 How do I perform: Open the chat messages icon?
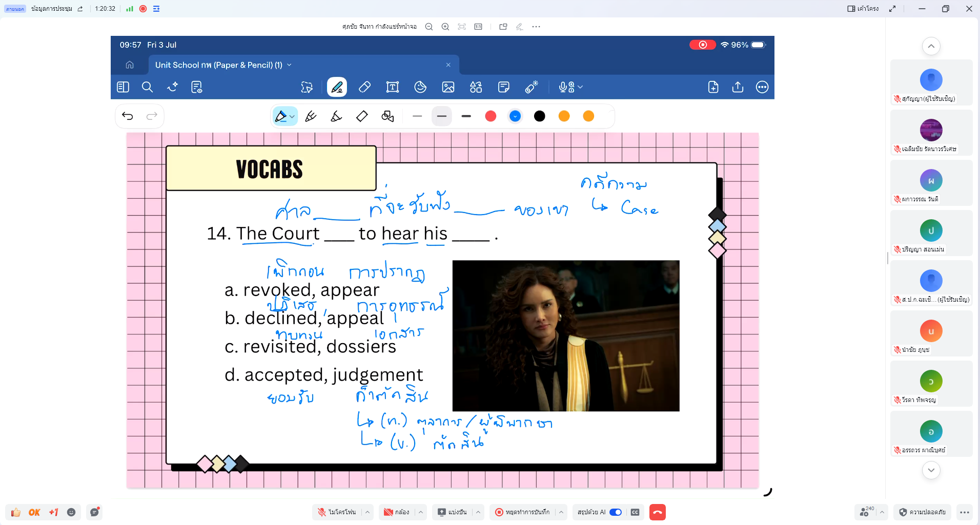point(94,512)
